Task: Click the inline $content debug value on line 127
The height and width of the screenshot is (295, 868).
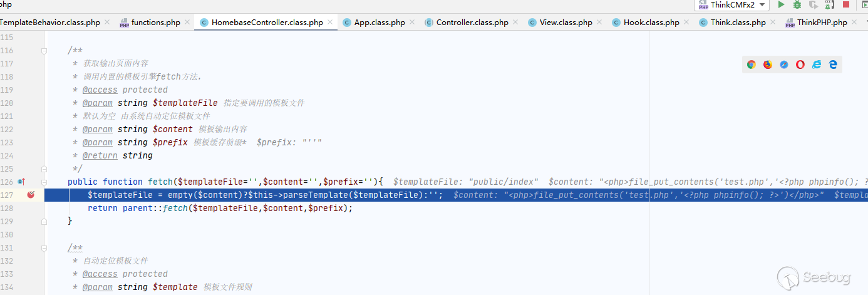Action: [639, 195]
